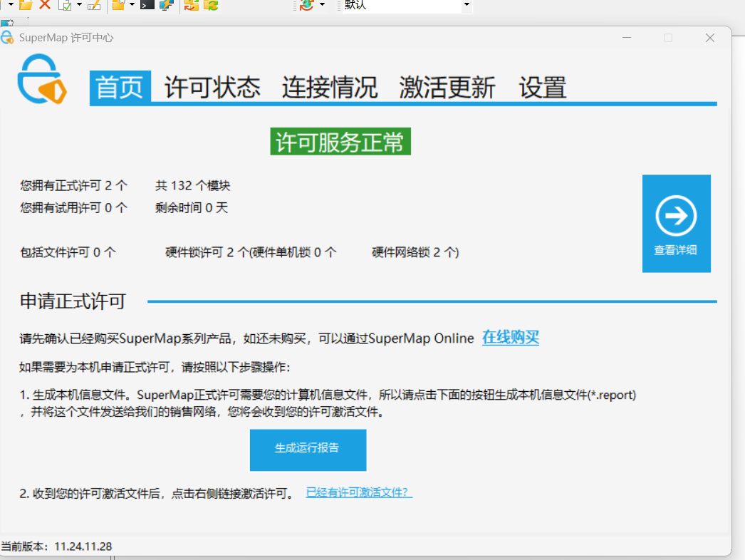Click the text 硬件网络锁 2 个)
Image resolution: width=745 pixels, height=560 pixels.
415,252
